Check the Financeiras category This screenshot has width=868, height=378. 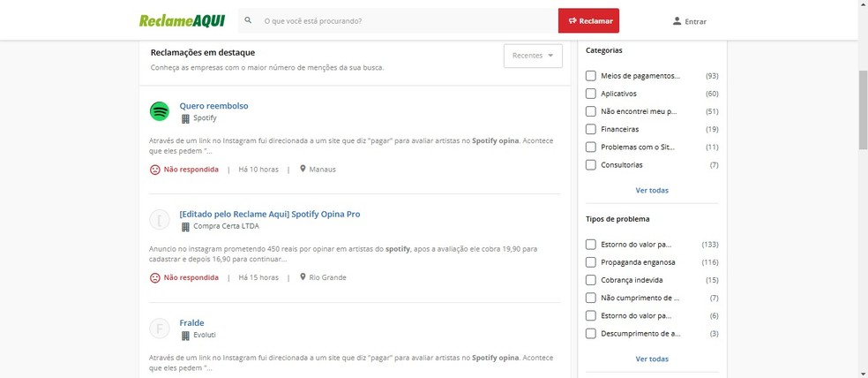coord(591,129)
